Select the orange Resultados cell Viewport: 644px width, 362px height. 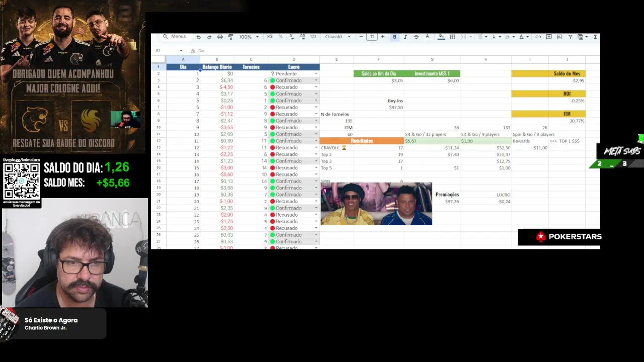362,141
